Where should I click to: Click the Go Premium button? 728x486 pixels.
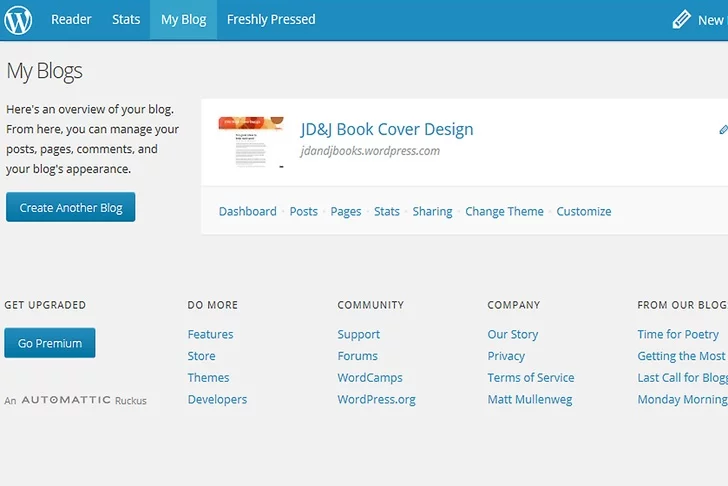[x=50, y=343]
